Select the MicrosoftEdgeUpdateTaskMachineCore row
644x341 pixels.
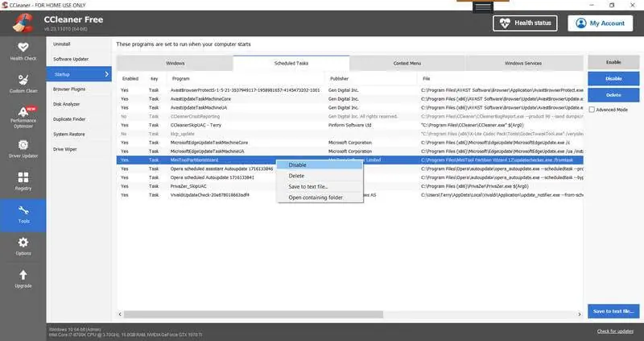350,143
